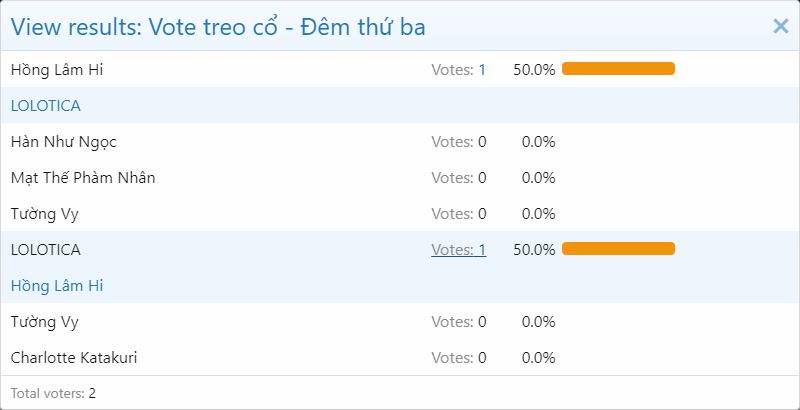This screenshot has width=800, height=410.
Task: Open the blue Hồng Lâm Hi voter name link
Action: click(x=57, y=286)
